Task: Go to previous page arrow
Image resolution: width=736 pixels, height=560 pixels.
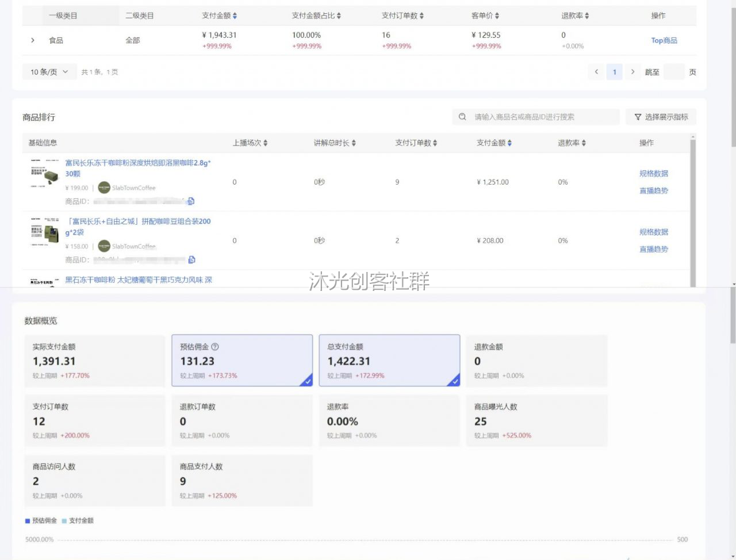Action: pyautogui.click(x=596, y=72)
